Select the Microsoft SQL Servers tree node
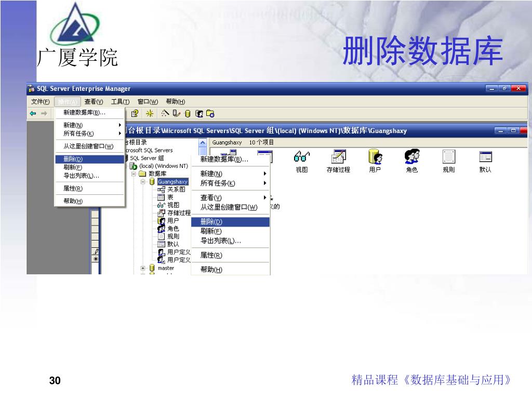 point(149,150)
